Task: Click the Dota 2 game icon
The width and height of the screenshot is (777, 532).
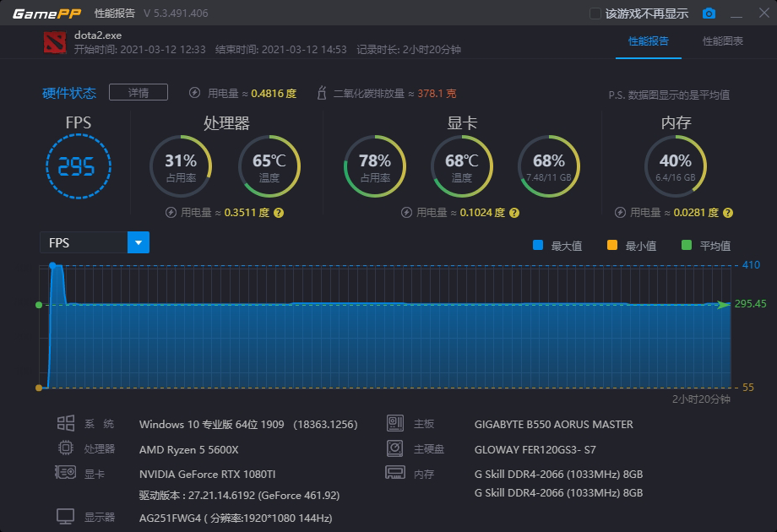Action: (55, 42)
